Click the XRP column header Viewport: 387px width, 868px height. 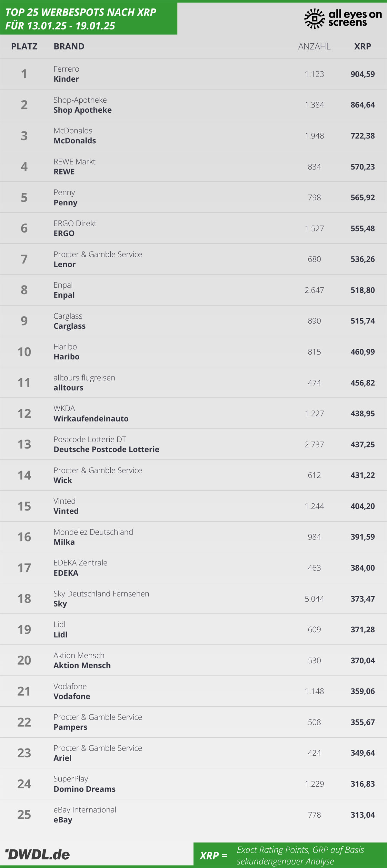pos(362,46)
